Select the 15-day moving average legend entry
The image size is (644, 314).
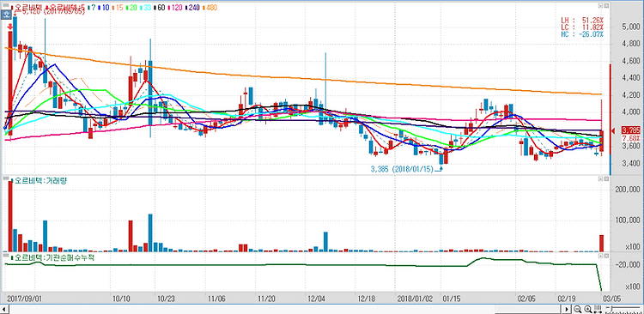click(x=118, y=8)
